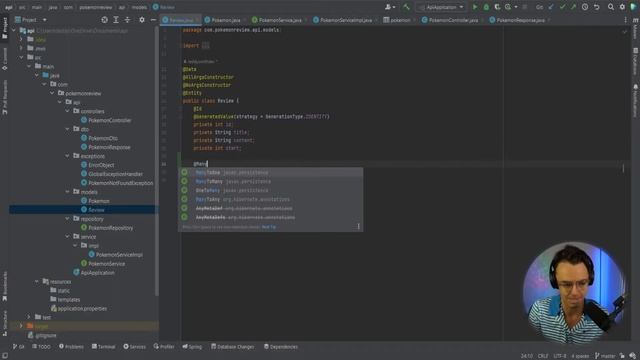Run the application with the green play icon
The width and height of the screenshot is (640, 360).
[475, 7]
